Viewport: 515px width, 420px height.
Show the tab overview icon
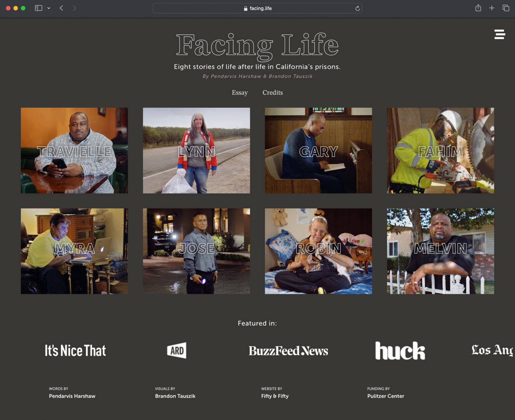(x=506, y=8)
